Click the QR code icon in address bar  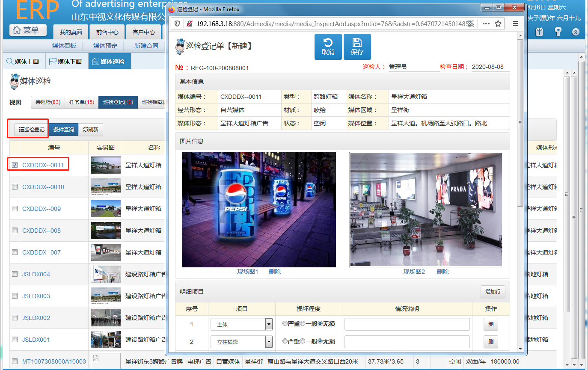point(471,24)
